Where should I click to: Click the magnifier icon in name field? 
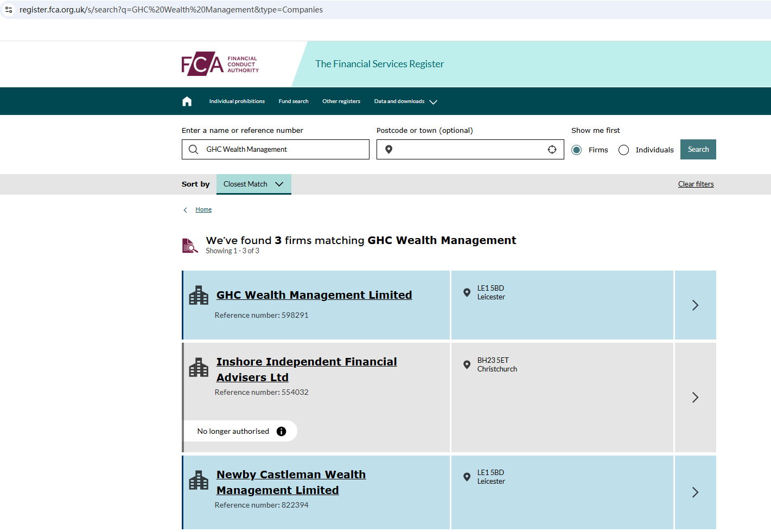tap(193, 150)
